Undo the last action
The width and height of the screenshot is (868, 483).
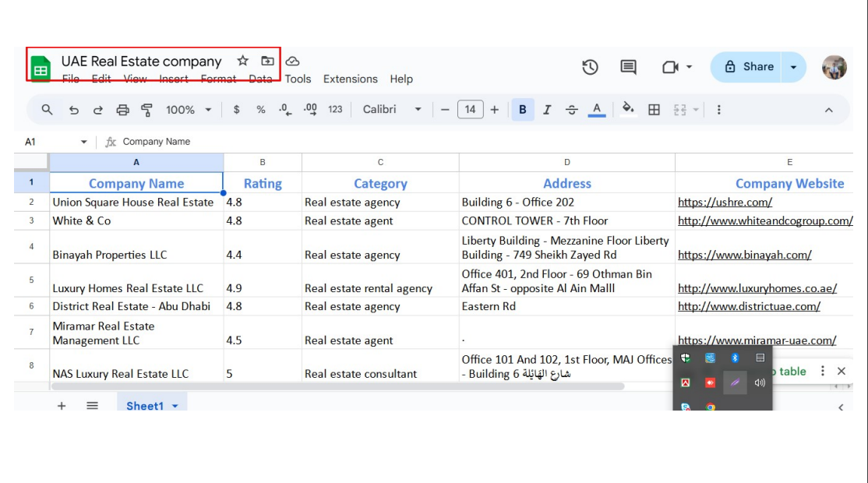(x=73, y=110)
